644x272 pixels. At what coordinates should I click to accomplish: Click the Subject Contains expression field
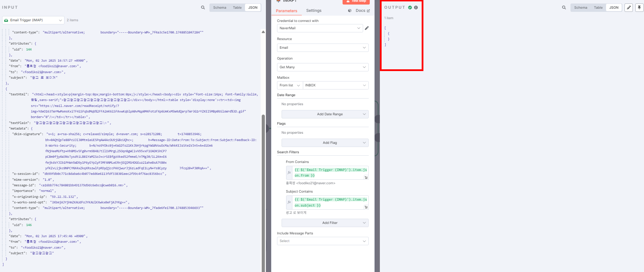coord(330,202)
